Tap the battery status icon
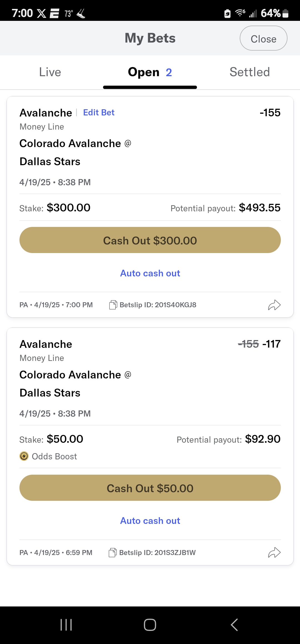 pos(285,13)
